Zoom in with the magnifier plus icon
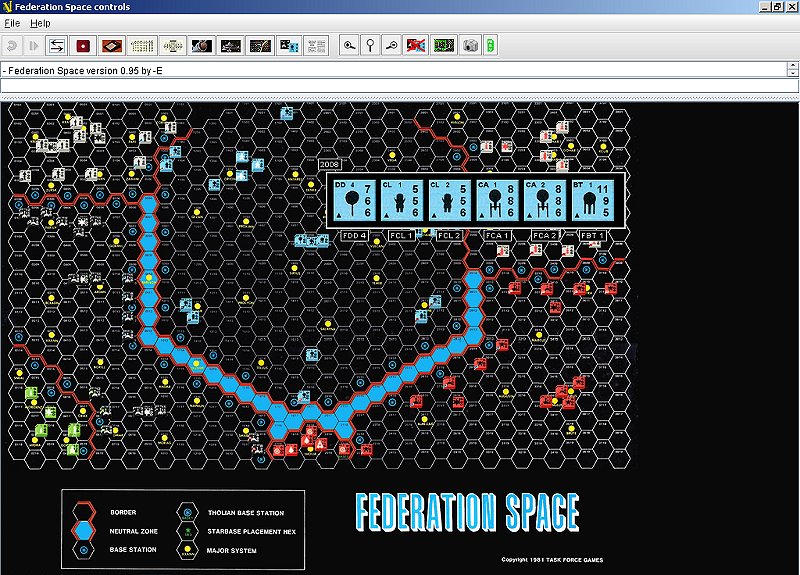This screenshot has height=575, width=800. (349, 46)
